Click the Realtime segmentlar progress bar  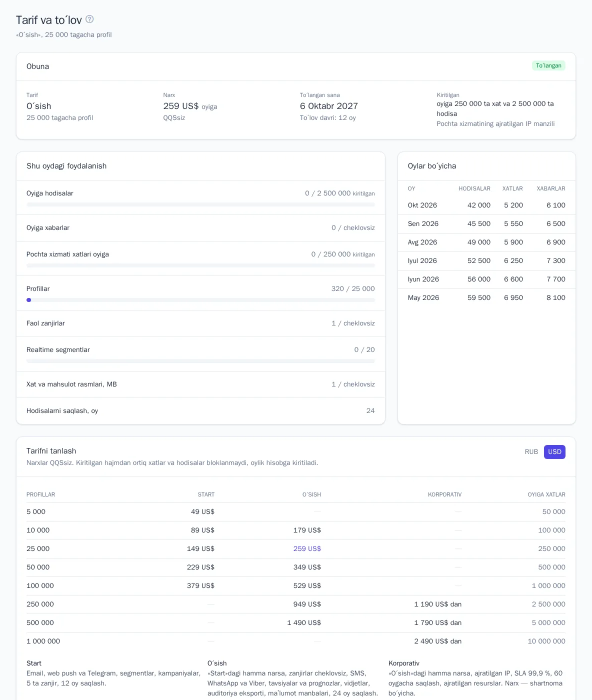click(200, 361)
